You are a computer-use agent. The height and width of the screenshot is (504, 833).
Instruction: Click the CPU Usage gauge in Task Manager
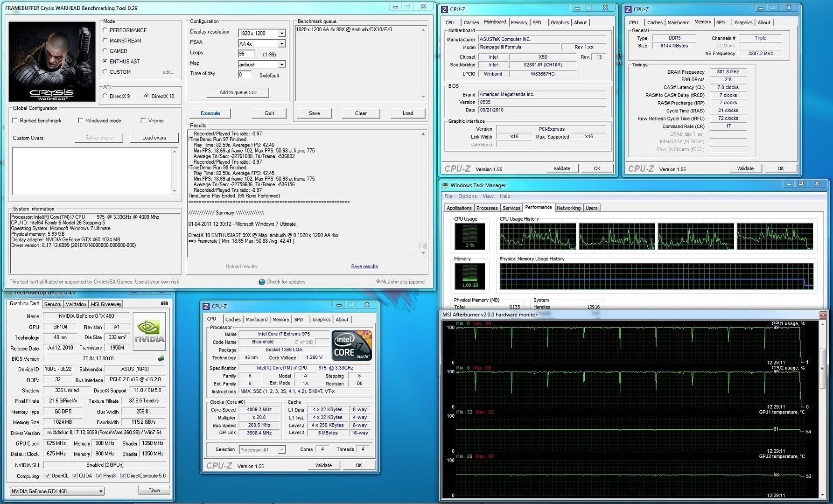470,237
